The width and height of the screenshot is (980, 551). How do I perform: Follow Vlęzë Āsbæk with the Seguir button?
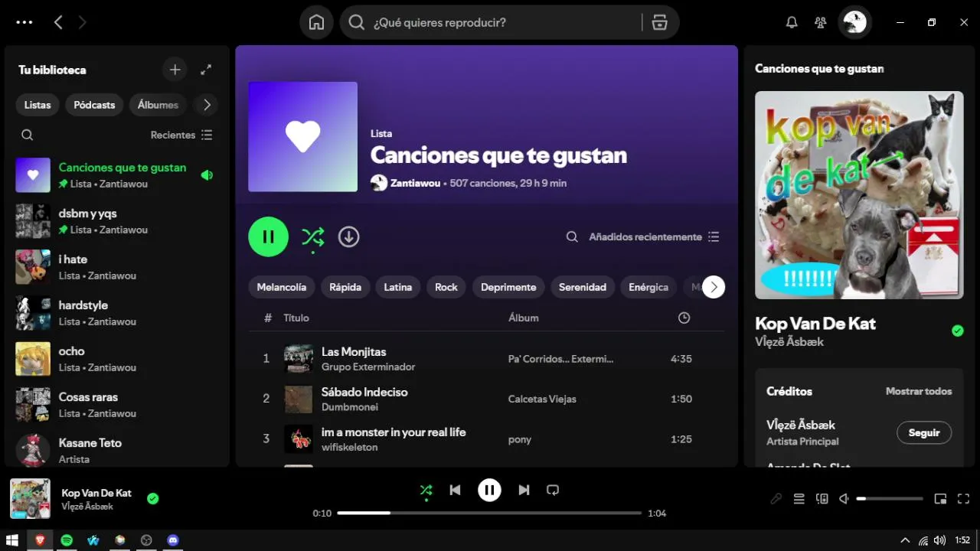pyautogui.click(x=924, y=432)
